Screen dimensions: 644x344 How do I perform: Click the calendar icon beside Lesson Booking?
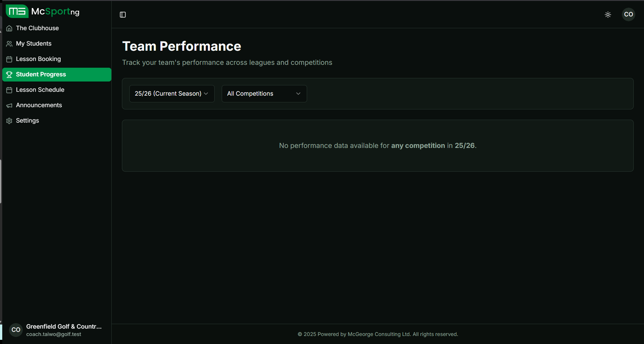click(x=9, y=59)
